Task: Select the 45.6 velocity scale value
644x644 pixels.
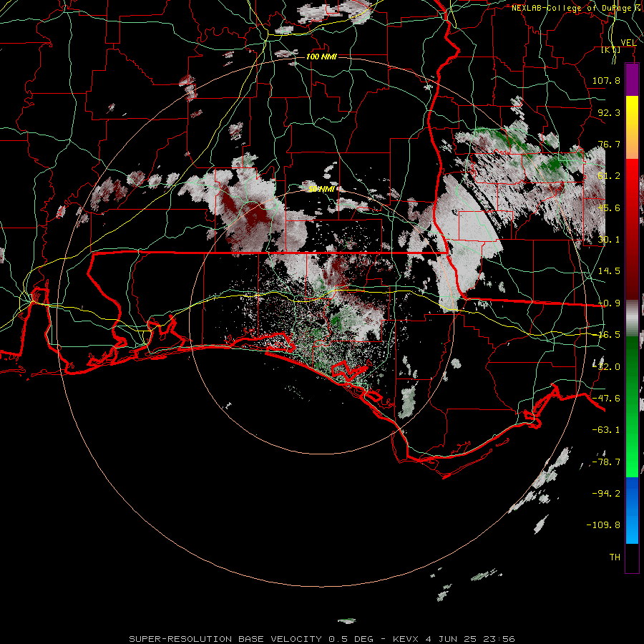Action: point(609,208)
